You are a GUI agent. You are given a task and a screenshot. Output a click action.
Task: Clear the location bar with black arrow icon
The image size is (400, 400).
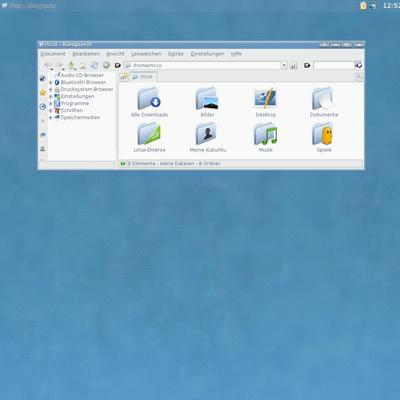[118, 65]
